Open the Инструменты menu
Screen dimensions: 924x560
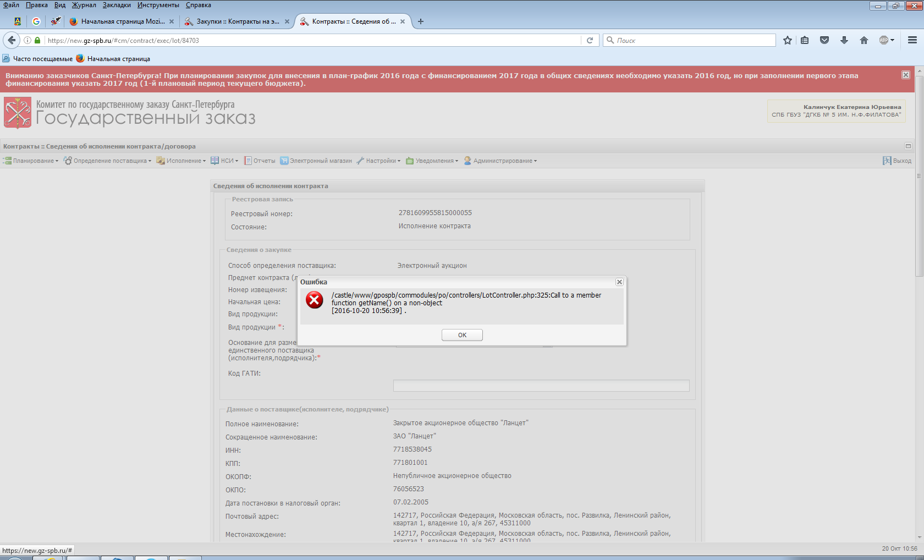point(158,5)
